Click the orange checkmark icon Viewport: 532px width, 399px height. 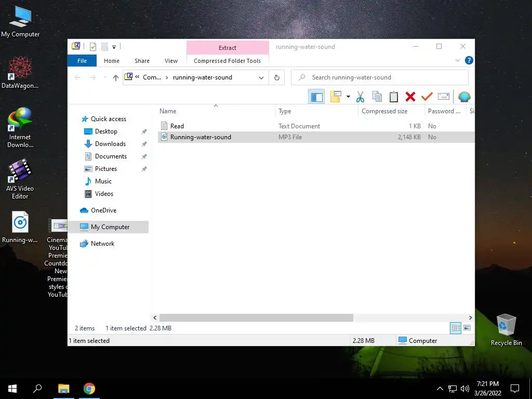pos(427,97)
